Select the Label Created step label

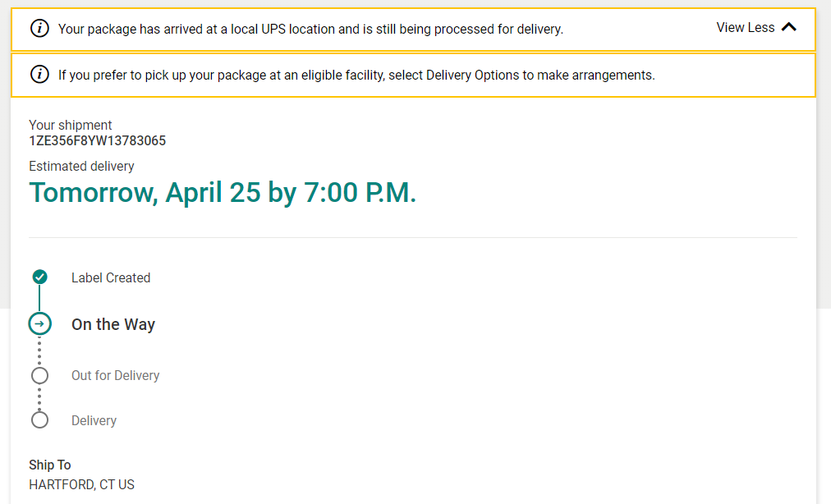pyautogui.click(x=111, y=277)
